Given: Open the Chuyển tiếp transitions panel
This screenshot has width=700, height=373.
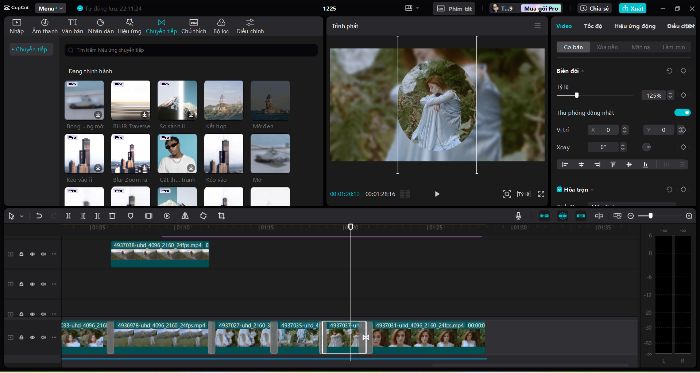Looking at the screenshot, I should pos(162,26).
